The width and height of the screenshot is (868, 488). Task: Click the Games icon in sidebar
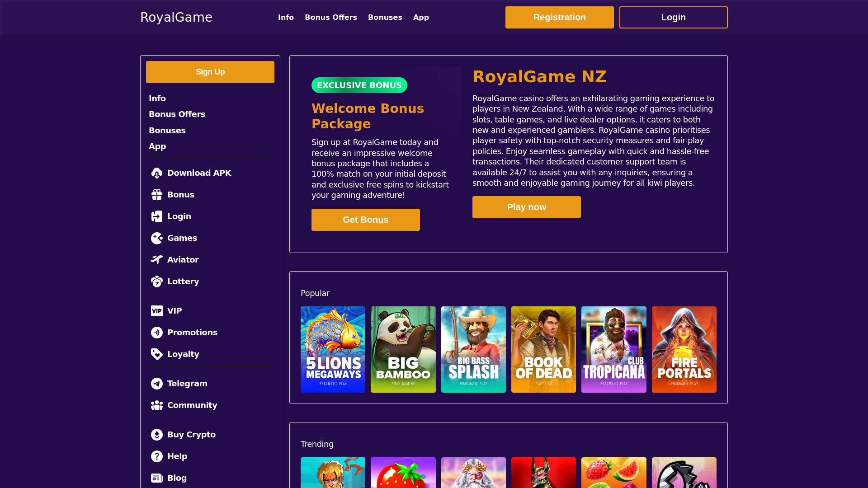pos(157,238)
